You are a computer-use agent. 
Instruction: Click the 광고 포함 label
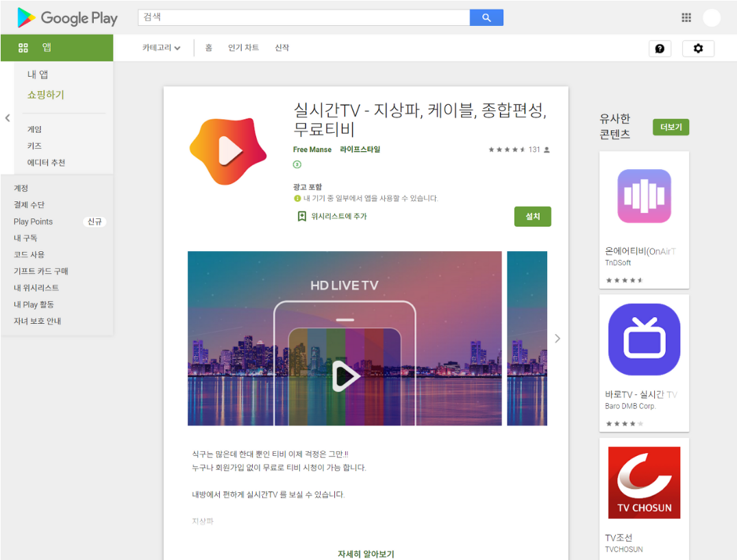(308, 187)
